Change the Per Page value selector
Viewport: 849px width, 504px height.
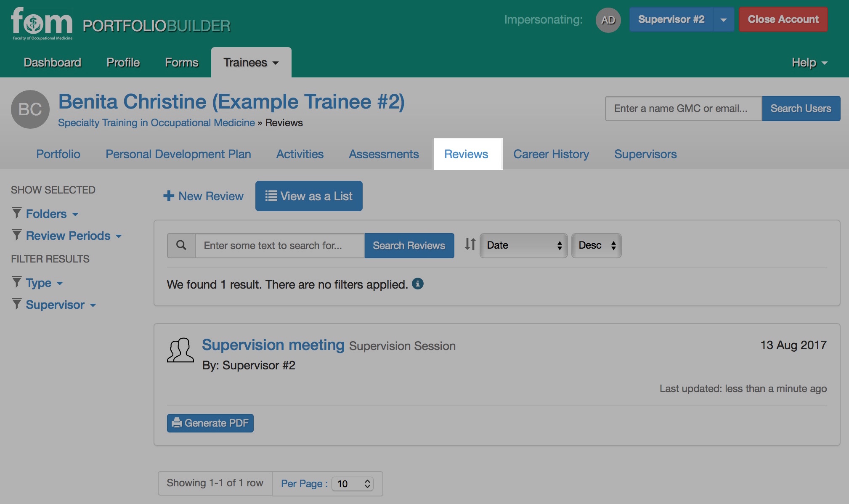pos(353,484)
